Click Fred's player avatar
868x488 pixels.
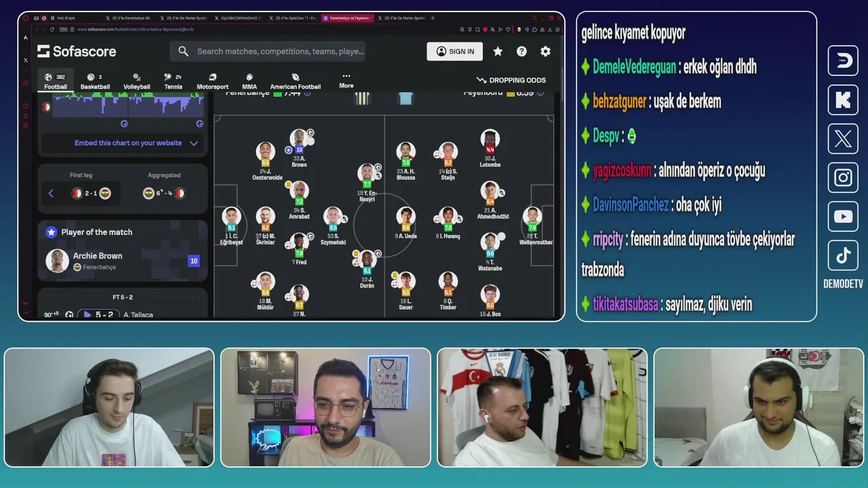tap(299, 243)
